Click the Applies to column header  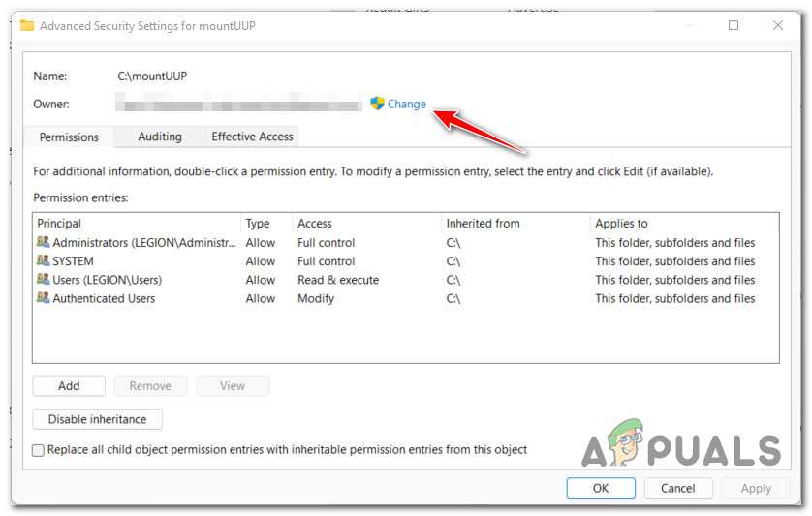point(683,224)
